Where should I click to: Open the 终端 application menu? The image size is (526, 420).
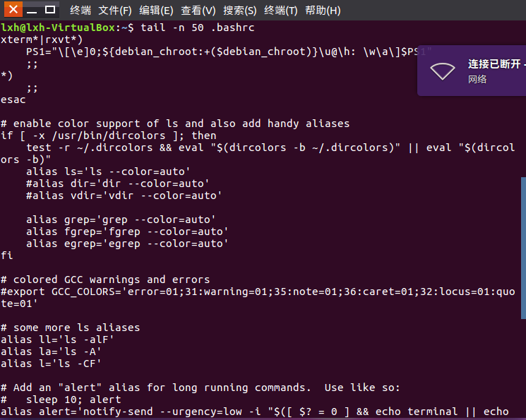(80, 11)
